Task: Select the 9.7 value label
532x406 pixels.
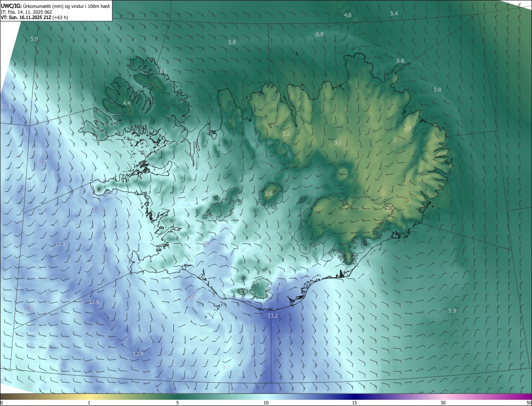Action: pyautogui.click(x=226, y=367)
